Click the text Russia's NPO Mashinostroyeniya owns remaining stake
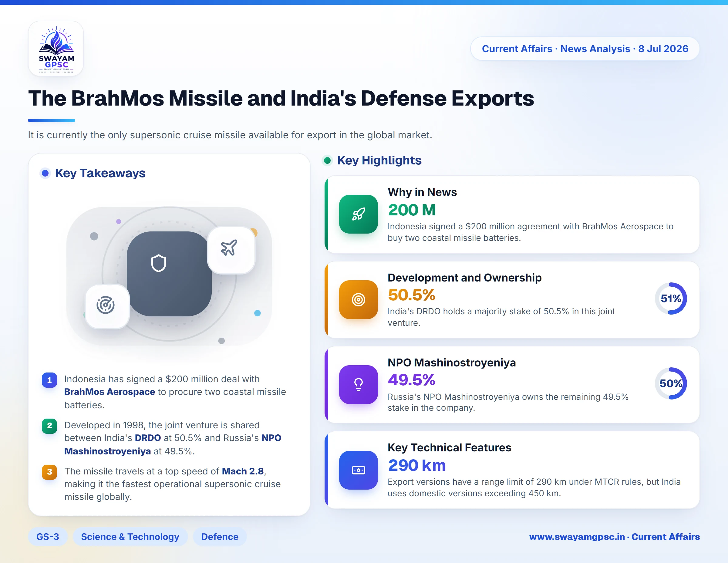Screen dimensions: 728x563 pos(508,402)
